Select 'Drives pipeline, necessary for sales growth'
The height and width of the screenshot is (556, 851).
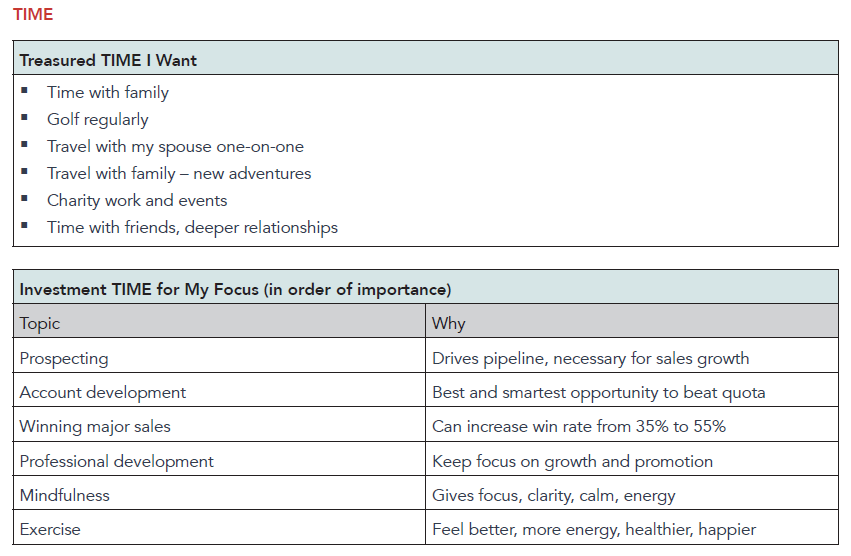[x=590, y=358]
